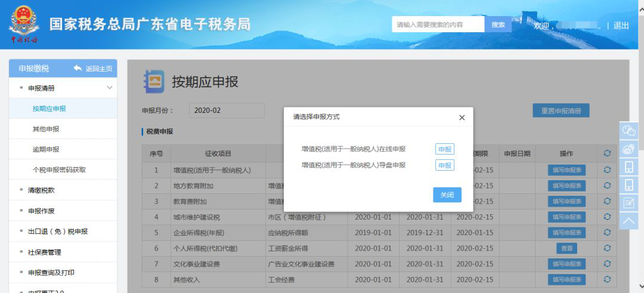Click 填写申报表 for 企业所得税(年报)
644x293 pixels.
point(567,232)
